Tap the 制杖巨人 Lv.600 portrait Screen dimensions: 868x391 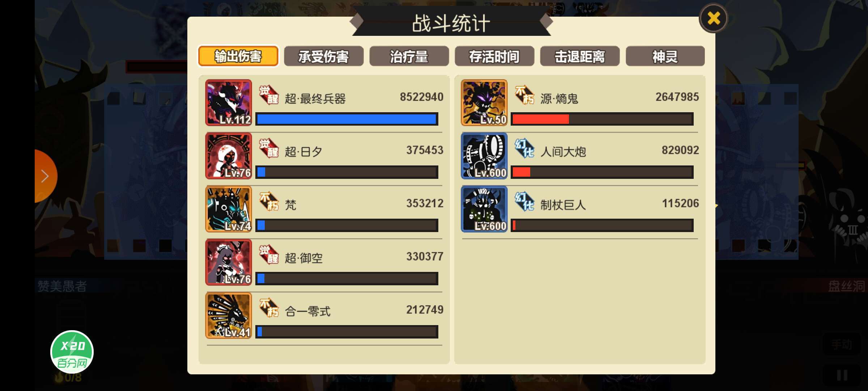coord(484,209)
